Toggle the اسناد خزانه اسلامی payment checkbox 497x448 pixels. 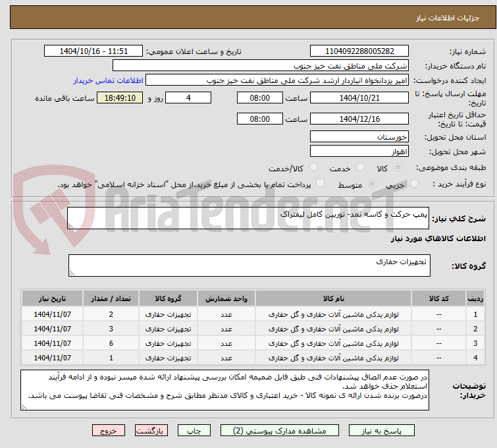tap(321, 182)
